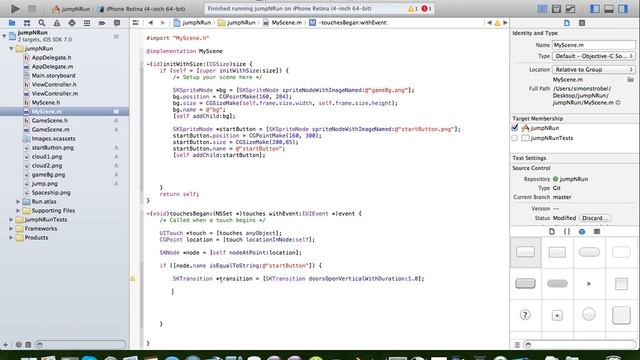Open the jumpNRun scheme selector
This screenshot has height=360, width=640.
(x=71, y=9)
